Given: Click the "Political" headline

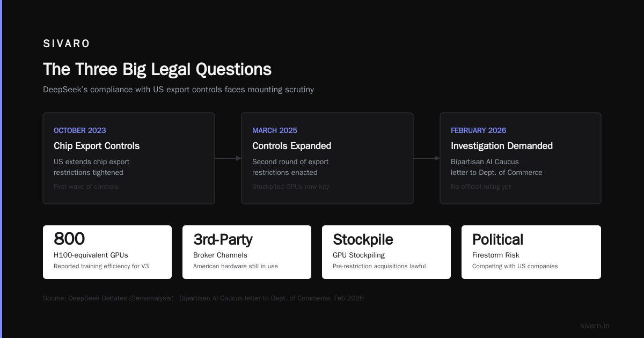Looking at the screenshot, I should 497,239.
